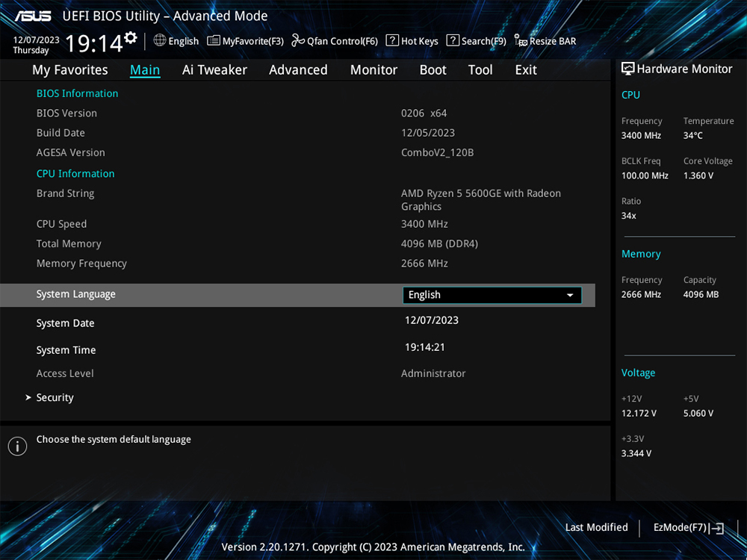Show the Hot Keys help list
Viewport: 747px width, 560px height.
(412, 41)
